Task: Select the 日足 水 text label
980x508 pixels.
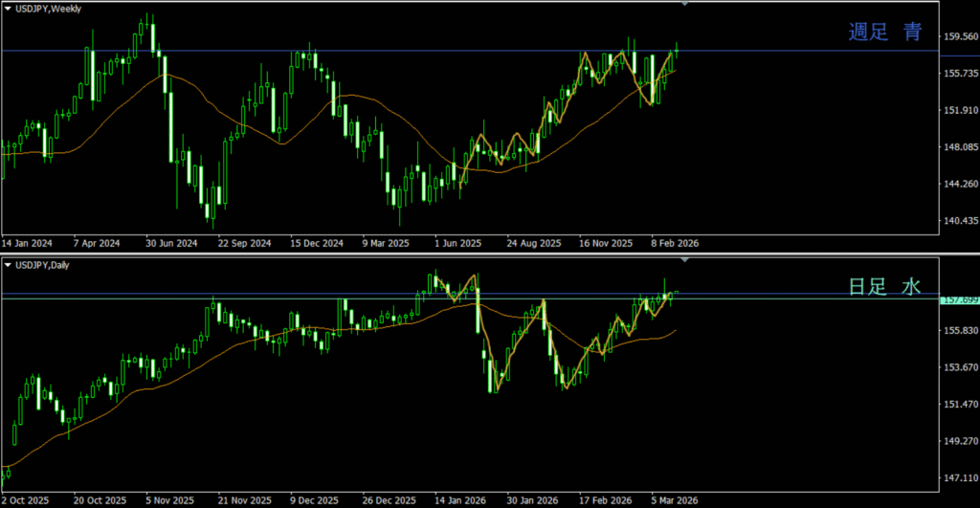Action: 885,287
